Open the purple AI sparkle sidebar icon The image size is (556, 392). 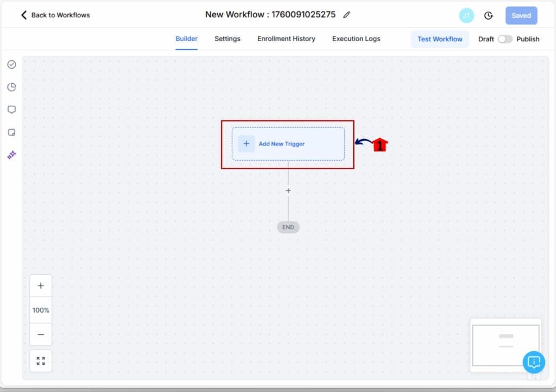pos(11,155)
